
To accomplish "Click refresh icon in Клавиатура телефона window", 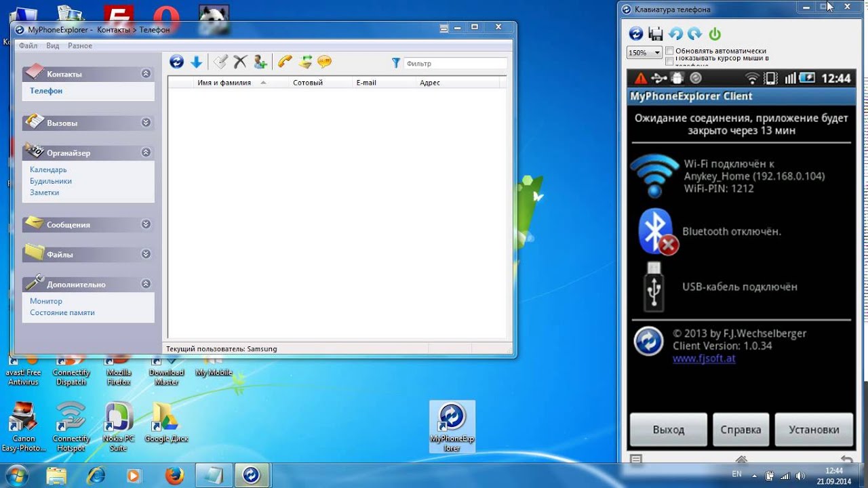I will [635, 33].
